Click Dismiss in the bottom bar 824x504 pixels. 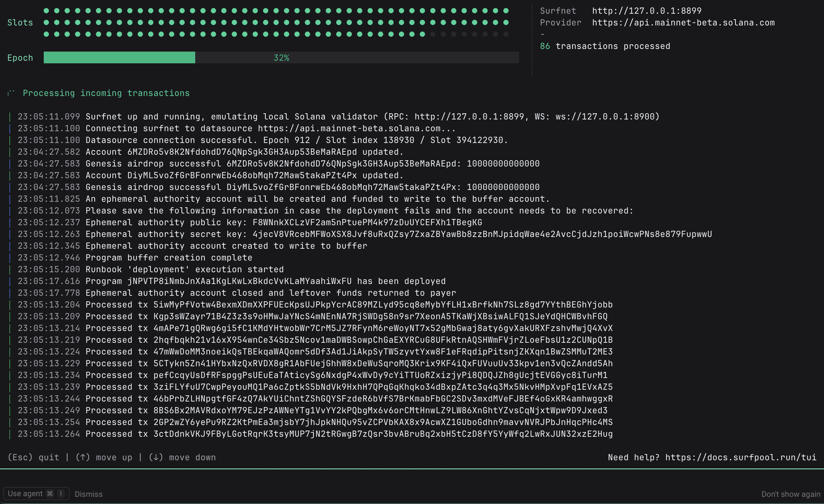[88, 494]
